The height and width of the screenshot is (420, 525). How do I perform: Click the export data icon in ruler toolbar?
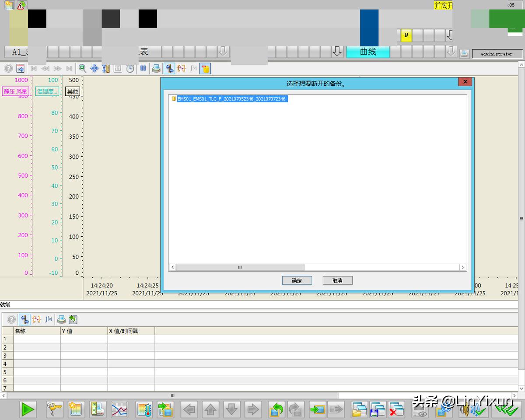(73, 319)
